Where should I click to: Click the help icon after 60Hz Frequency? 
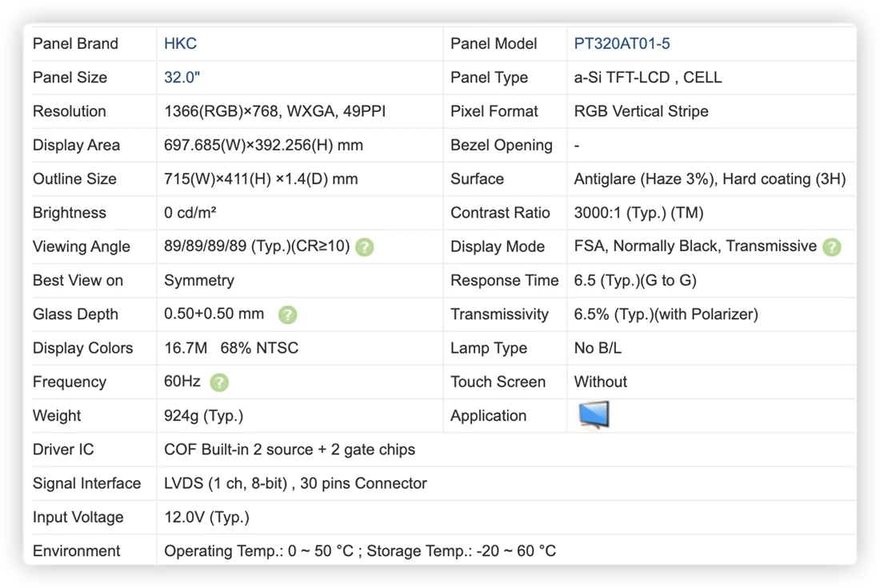[219, 382]
